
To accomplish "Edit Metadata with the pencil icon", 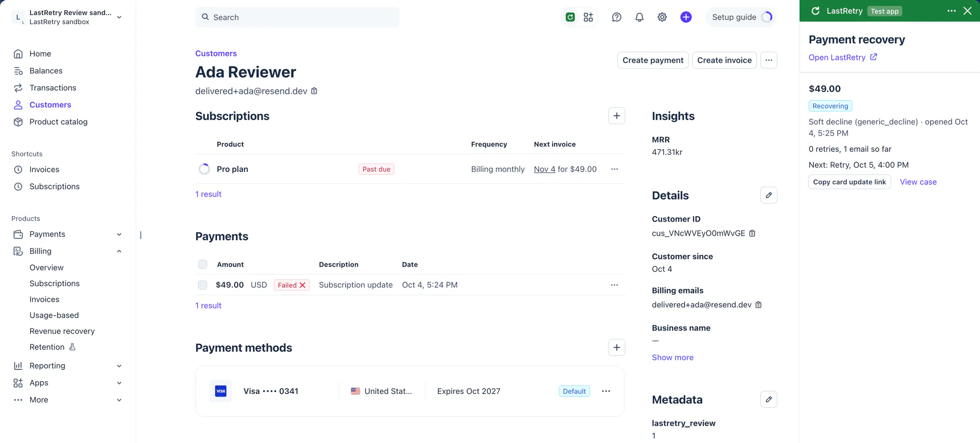I will point(769,399).
